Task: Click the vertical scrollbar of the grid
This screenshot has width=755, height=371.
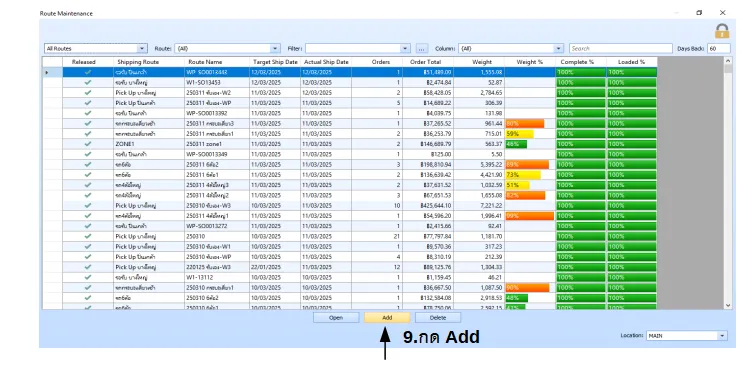Action: point(728,183)
